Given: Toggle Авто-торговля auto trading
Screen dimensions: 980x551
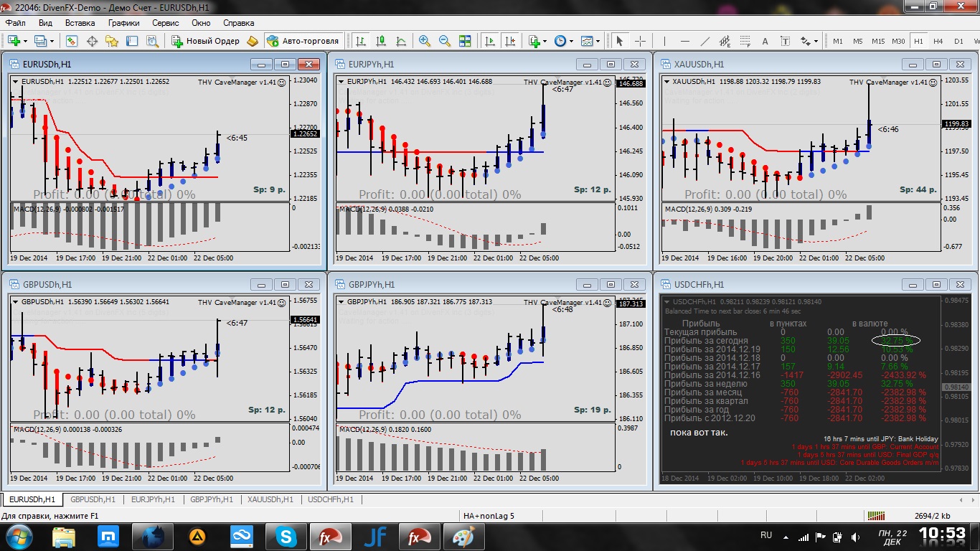Looking at the screenshot, I should pyautogui.click(x=303, y=41).
